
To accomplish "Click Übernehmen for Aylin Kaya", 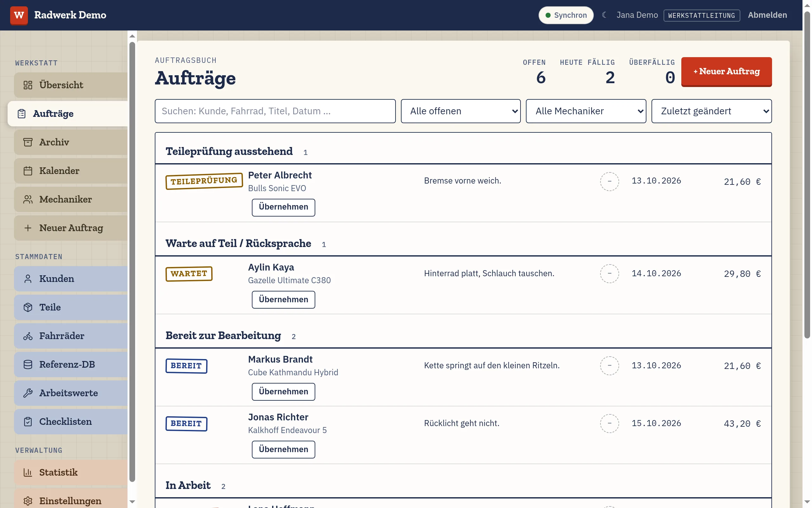I will [283, 299].
